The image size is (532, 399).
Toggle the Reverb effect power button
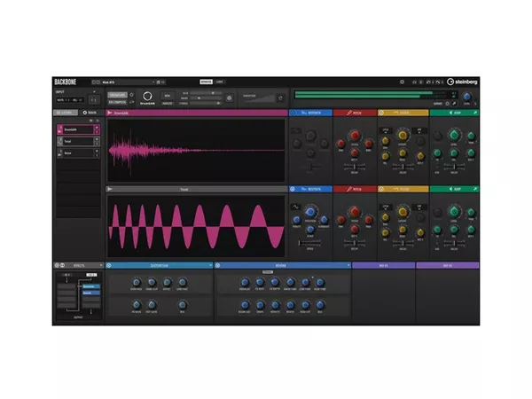(x=217, y=265)
